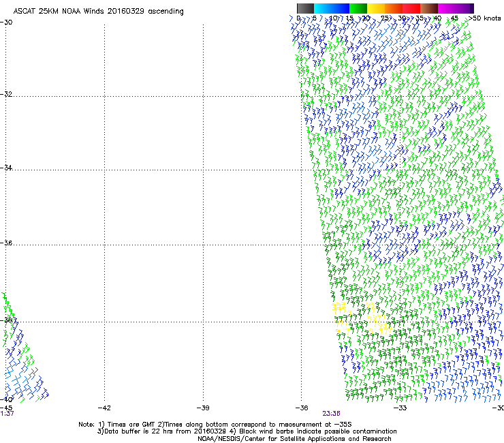Click the ">50 knots" legend label
Viewport: 504px width, 443px height.
pyautogui.click(x=484, y=18)
